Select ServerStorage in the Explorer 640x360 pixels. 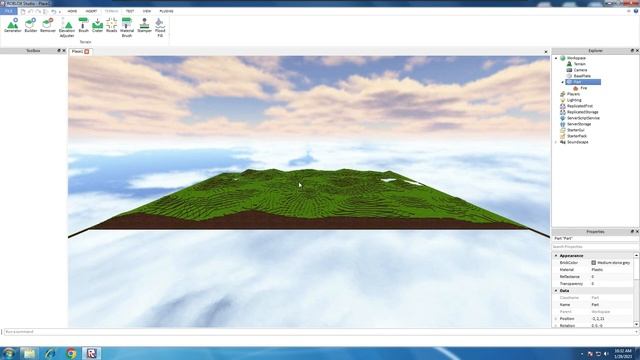pyautogui.click(x=579, y=124)
